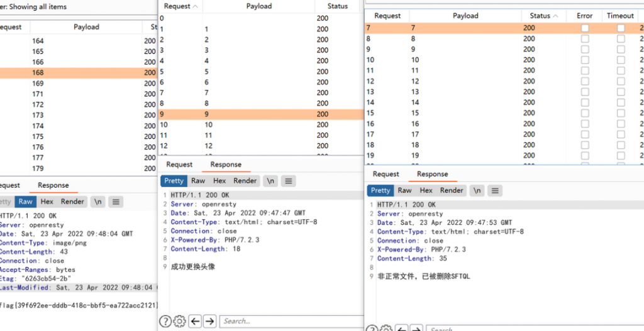
Task: Open hamburger menu in left response panel
Action: [116, 202]
